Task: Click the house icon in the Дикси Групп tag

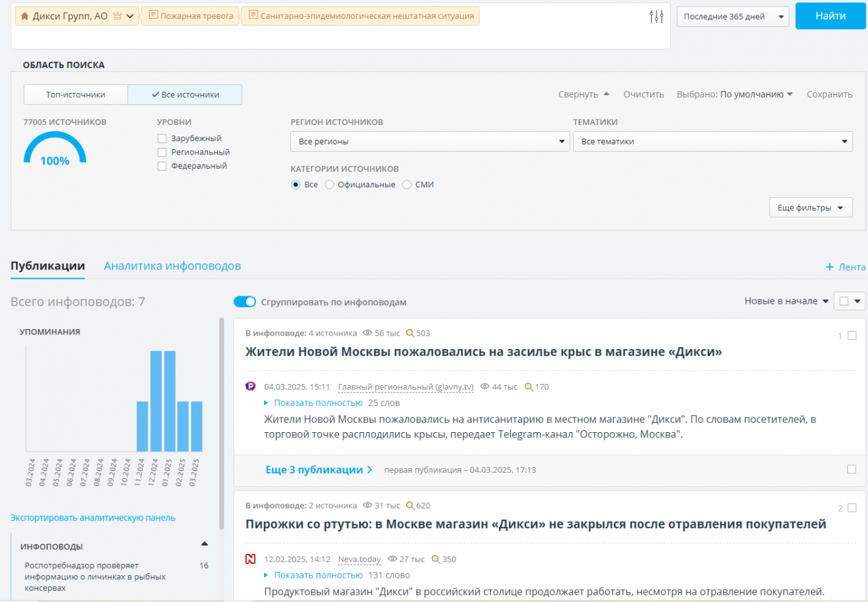Action: pos(25,16)
